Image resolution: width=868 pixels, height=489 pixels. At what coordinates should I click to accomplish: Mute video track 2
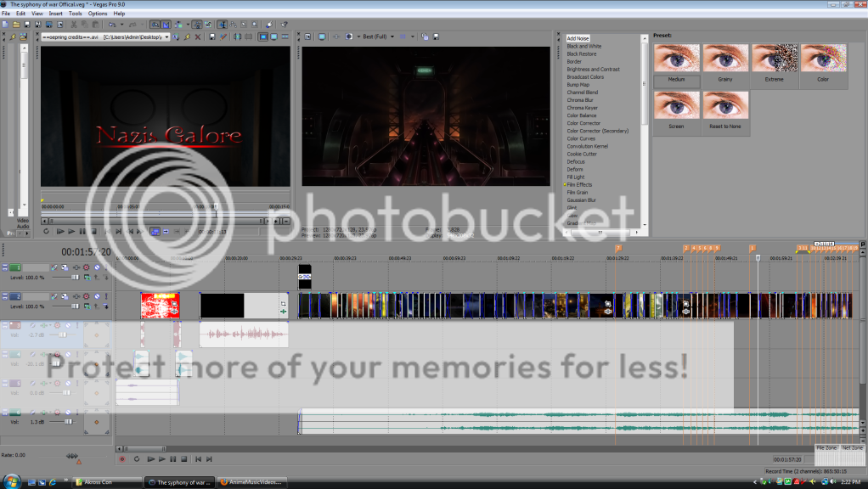(97, 296)
